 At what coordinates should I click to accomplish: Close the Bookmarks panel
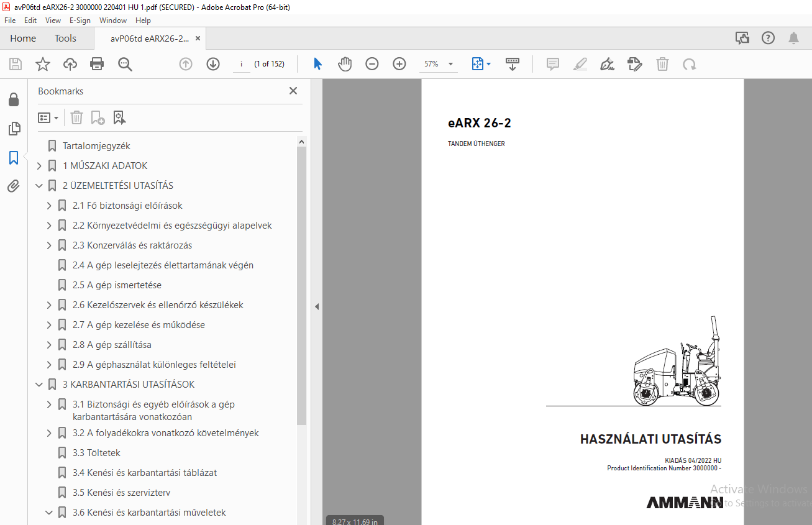click(293, 91)
